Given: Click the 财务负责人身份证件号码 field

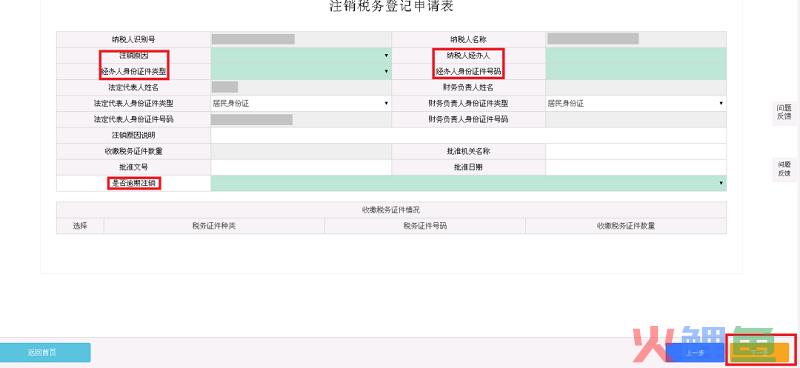Looking at the screenshot, I should 636,119.
